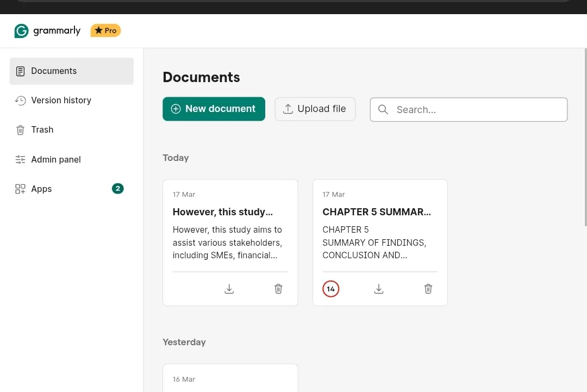The height and width of the screenshot is (392, 587).
Task: Open the 'CHAPTER 5 SUMMAR...' document title
Action: click(377, 212)
